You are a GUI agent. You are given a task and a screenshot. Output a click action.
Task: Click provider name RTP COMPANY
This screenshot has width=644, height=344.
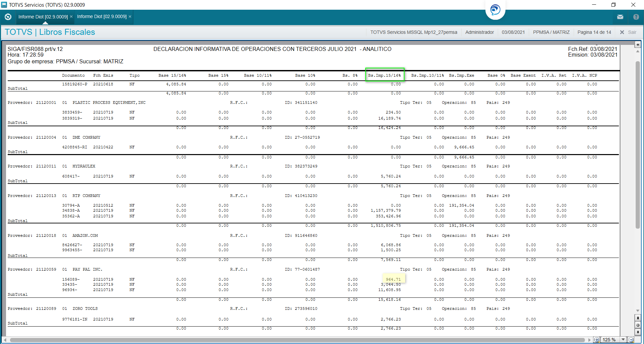click(86, 196)
